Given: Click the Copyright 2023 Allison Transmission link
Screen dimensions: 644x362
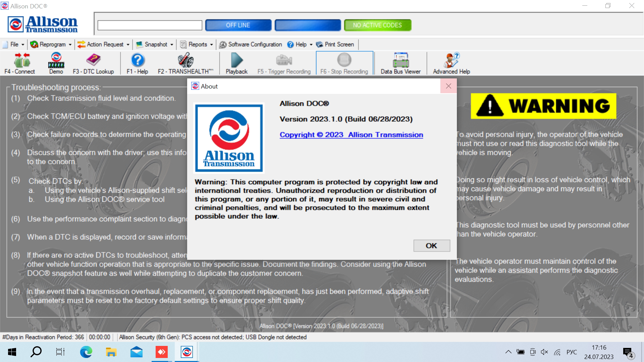Looking at the screenshot, I should point(351,134).
